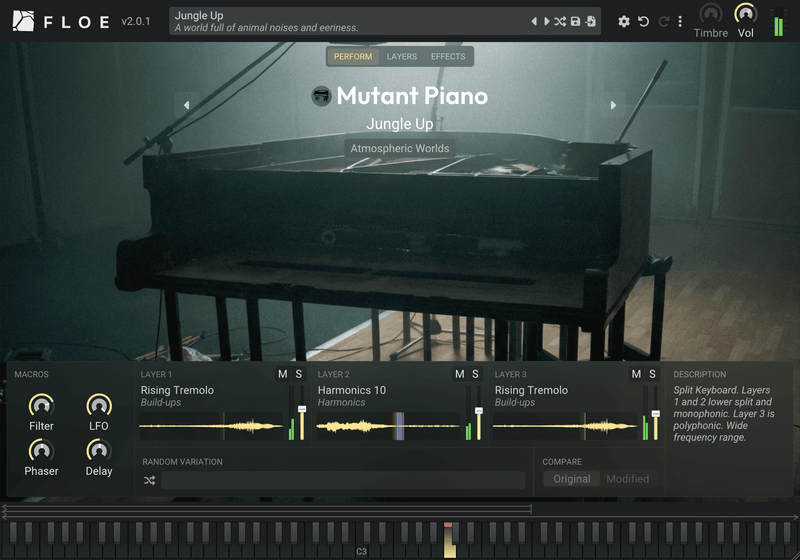The image size is (800, 560).
Task: Load previous preset with left arrow in preset bar
Action: click(534, 21)
